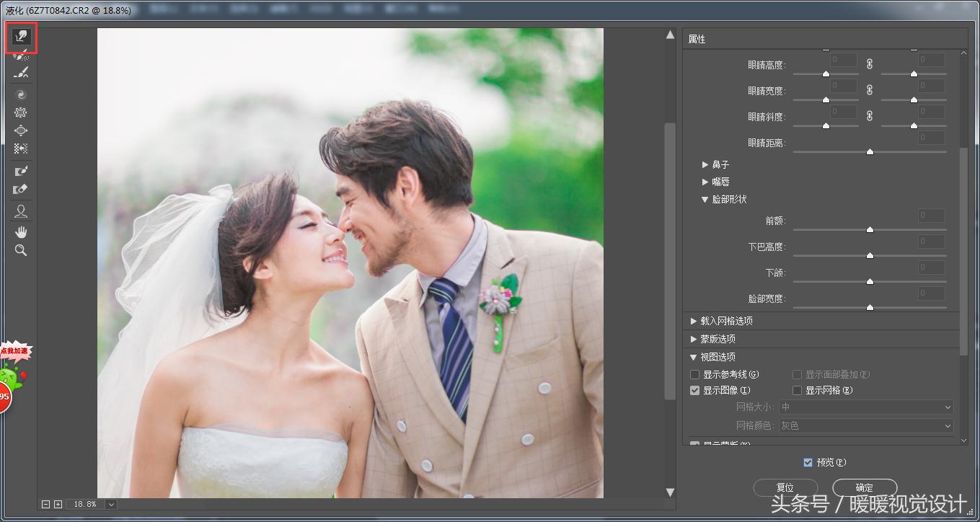
Task: Toggle the 预览 preview checkbox
Action: 808,462
